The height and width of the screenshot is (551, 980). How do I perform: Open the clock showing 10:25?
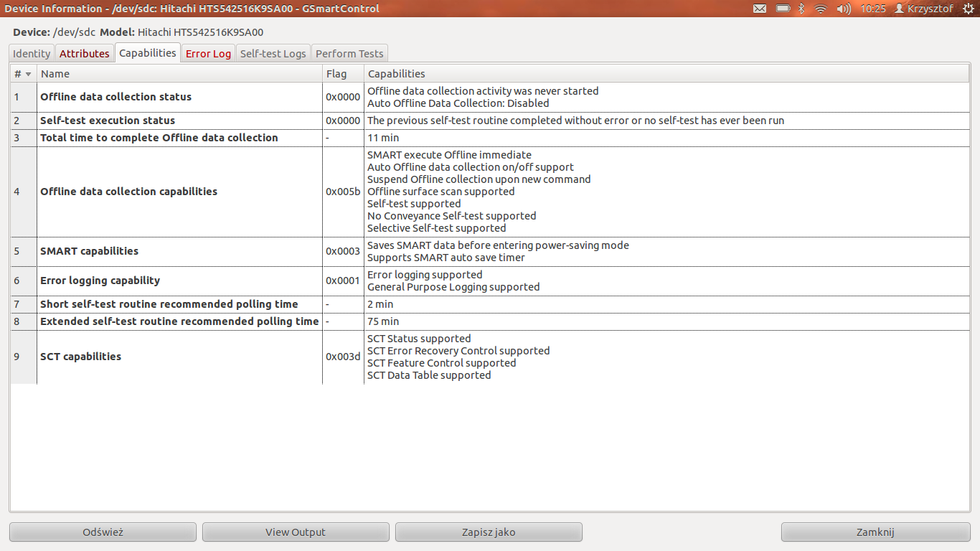click(872, 9)
